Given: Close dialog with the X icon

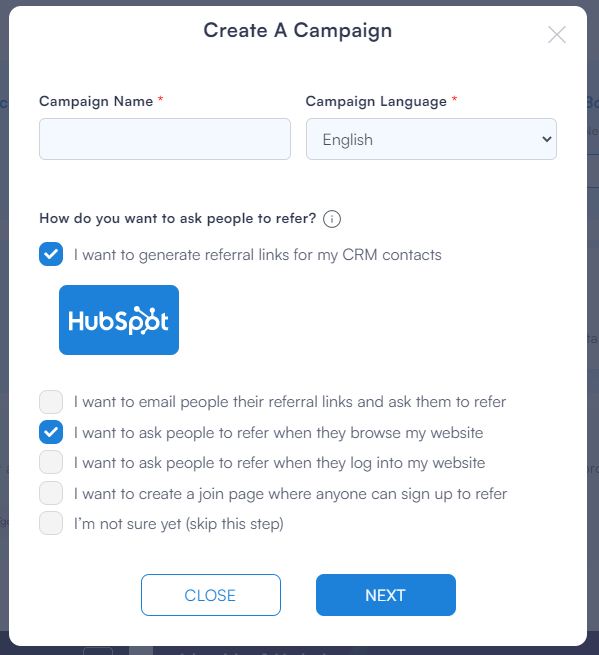Looking at the screenshot, I should (x=557, y=35).
